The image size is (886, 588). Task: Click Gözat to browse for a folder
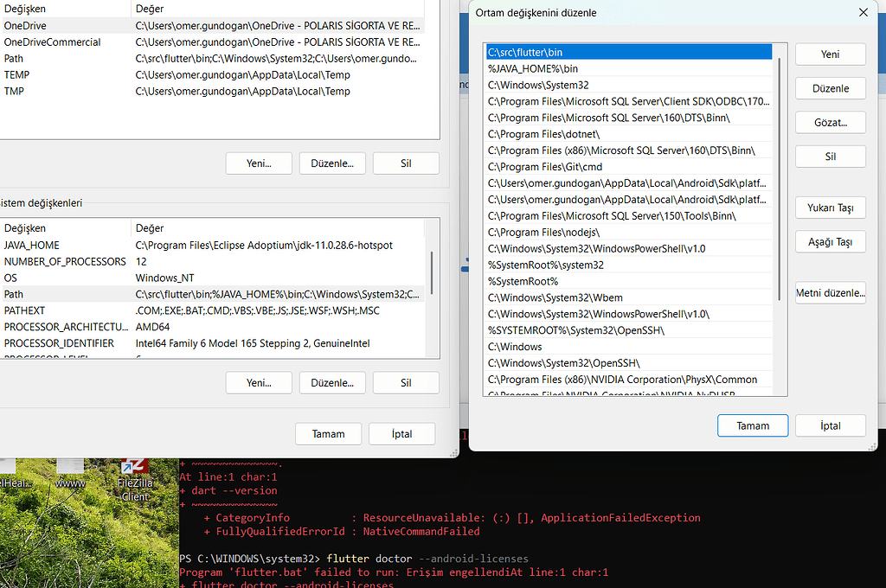[x=829, y=122]
